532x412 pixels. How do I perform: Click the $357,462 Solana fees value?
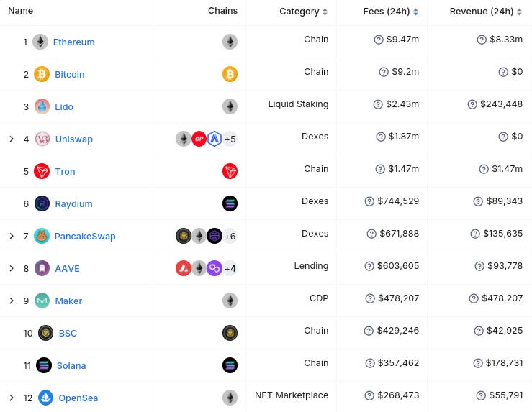pyautogui.click(x=398, y=363)
